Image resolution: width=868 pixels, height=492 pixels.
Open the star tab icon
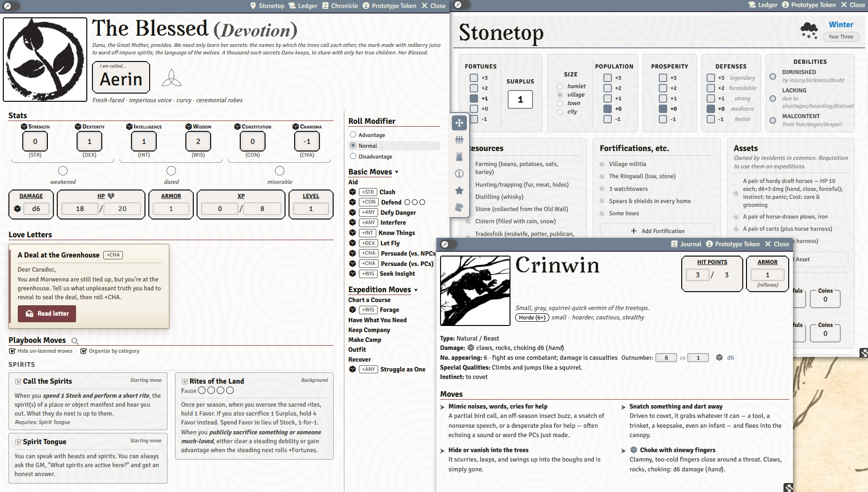(x=459, y=190)
